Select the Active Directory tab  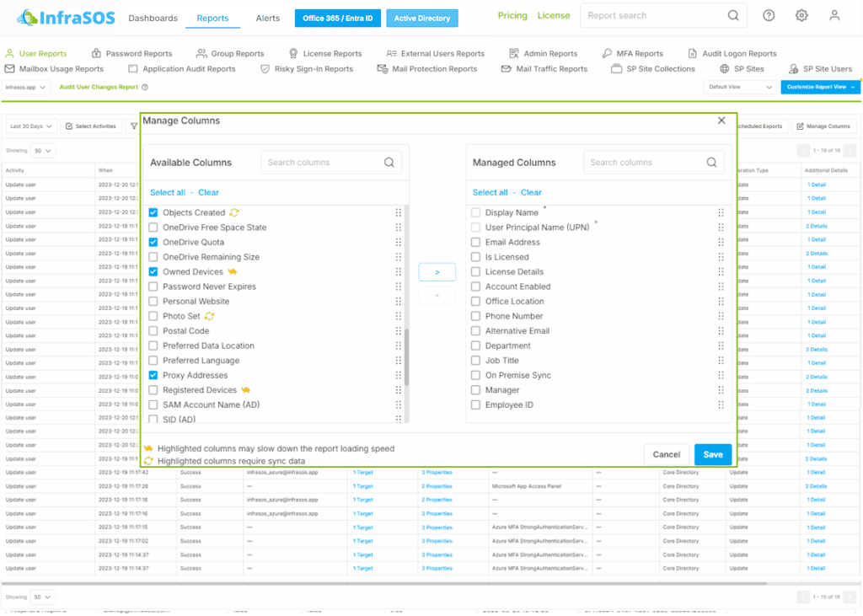click(421, 17)
